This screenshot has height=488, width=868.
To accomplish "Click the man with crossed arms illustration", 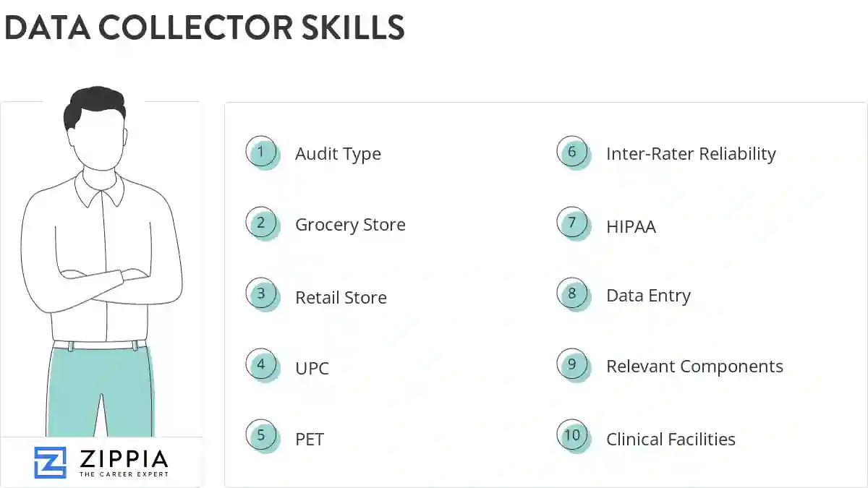I will click(101, 260).
